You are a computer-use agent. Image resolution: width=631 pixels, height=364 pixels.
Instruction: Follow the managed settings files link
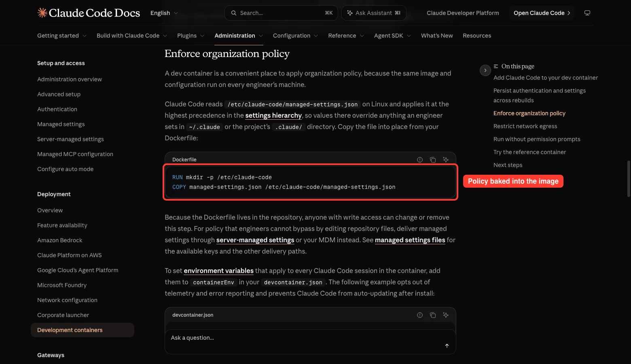click(410, 240)
